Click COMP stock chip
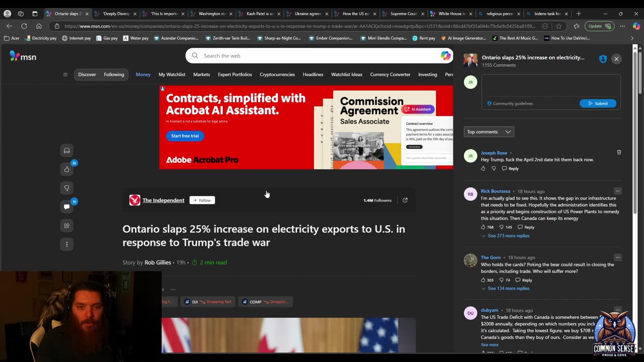644x362 pixels. click(x=265, y=302)
